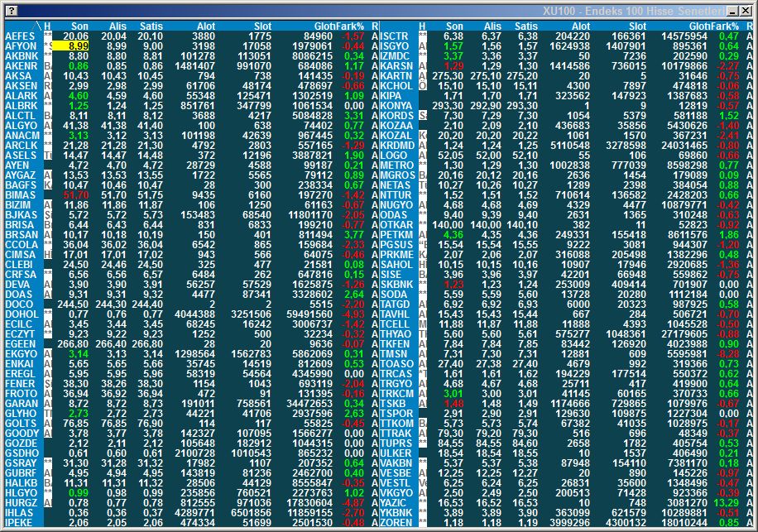Select the PETKM symbol
The image size is (758, 532).
tap(396, 234)
